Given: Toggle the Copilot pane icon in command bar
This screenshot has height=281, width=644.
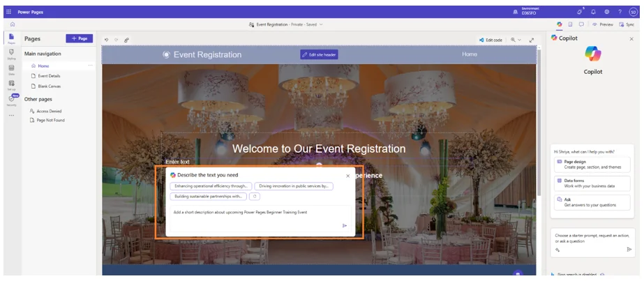Looking at the screenshot, I should pyautogui.click(x=559, y=24).
